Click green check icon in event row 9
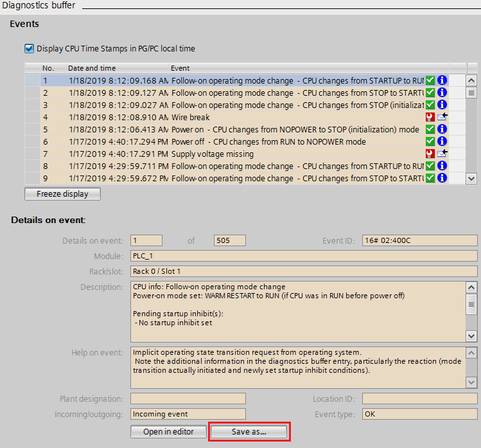481x448 pixels. [430, 178]
